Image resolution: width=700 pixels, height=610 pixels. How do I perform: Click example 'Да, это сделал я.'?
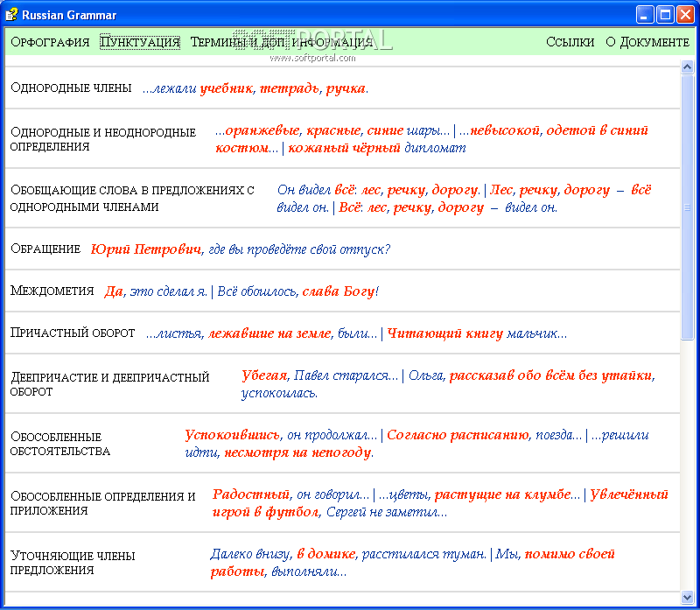point(156,291)
